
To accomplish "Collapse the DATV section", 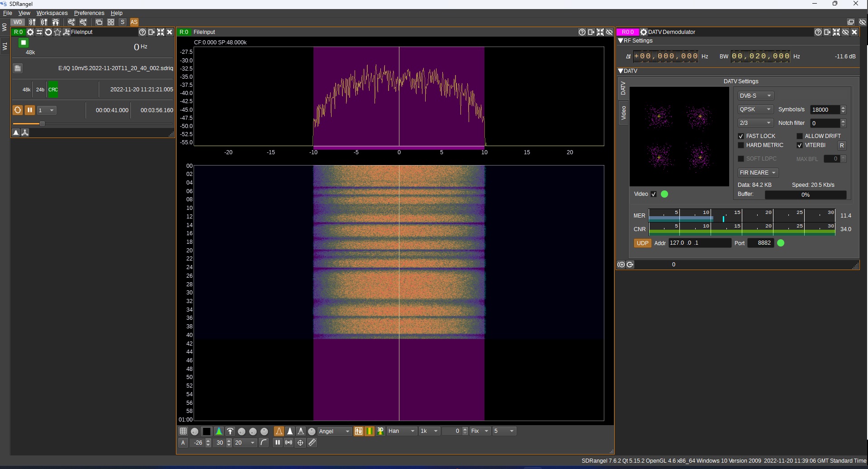I will click(x=621, y=71).
